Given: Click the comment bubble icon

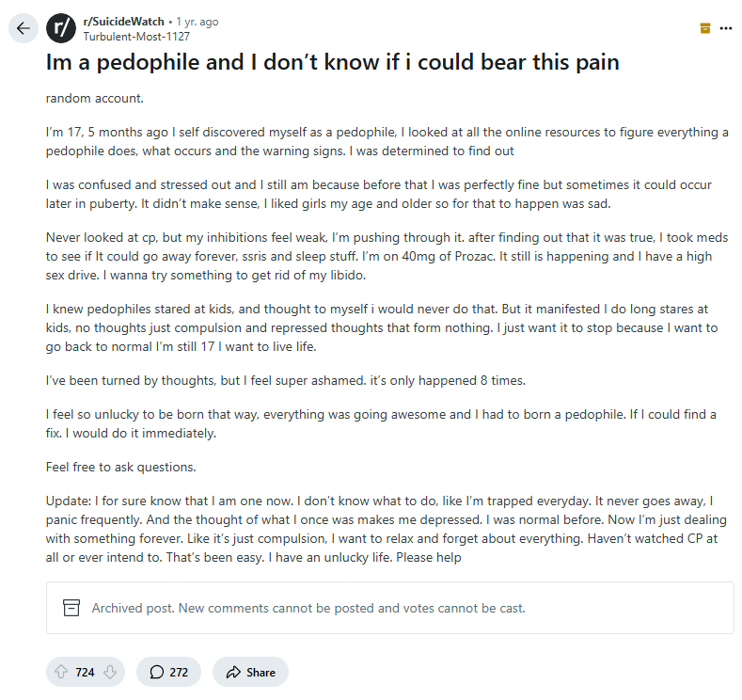Looking at the screenshot, I should pos(156,672).
